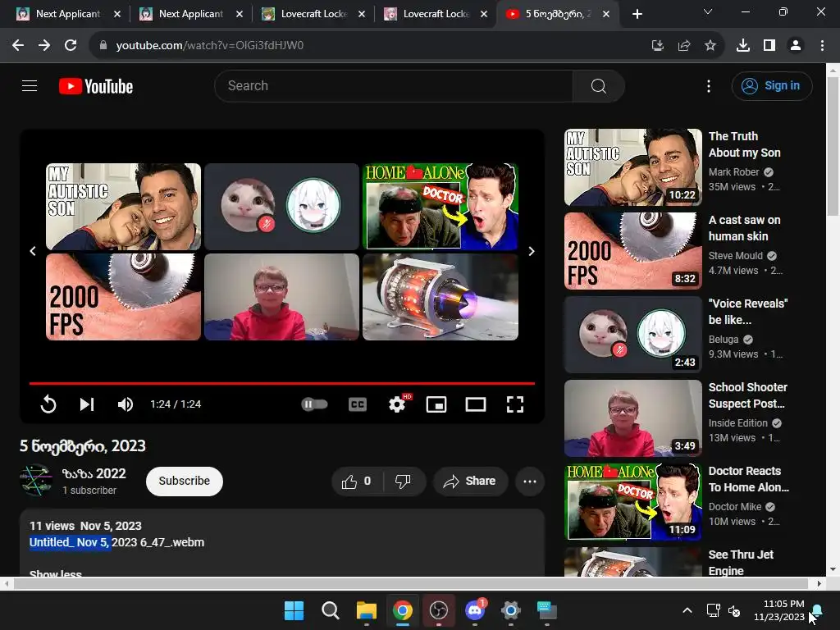Share this page from address bar
This screenshot has width=840, height=630.
click(x=684, y=46)
